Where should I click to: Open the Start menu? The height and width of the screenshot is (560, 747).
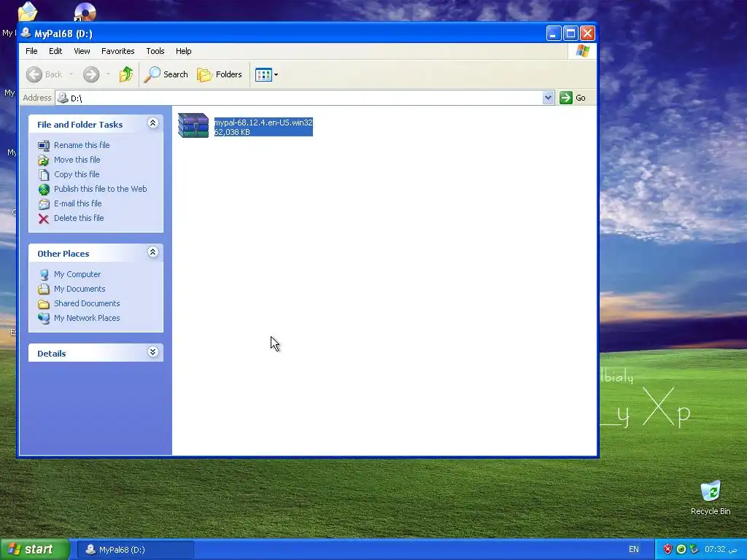point(34,550)
